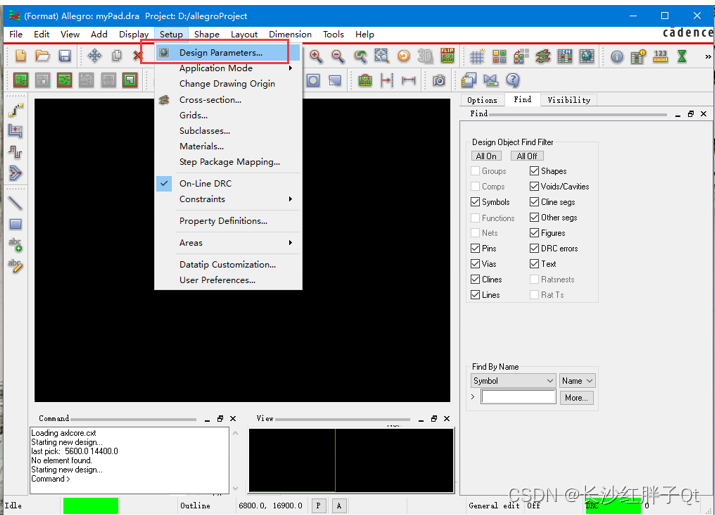Toggle the Voids/Cavities checkbox
The image size is (715, 515).
534,187
